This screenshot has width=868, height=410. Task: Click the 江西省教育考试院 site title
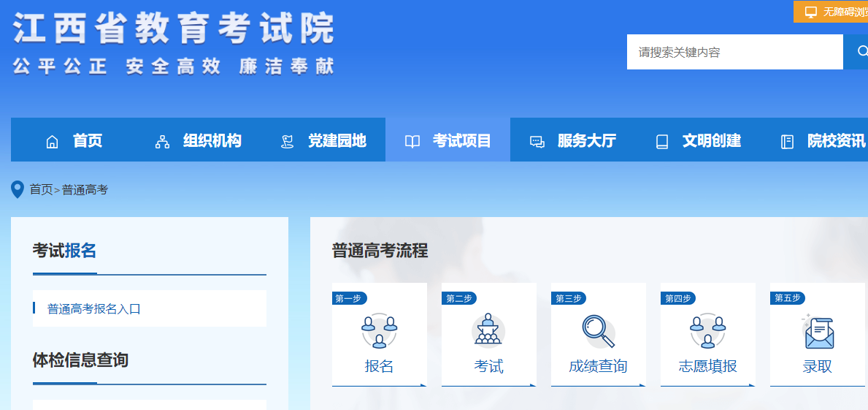pyautogui.click(x=174, y=28)
